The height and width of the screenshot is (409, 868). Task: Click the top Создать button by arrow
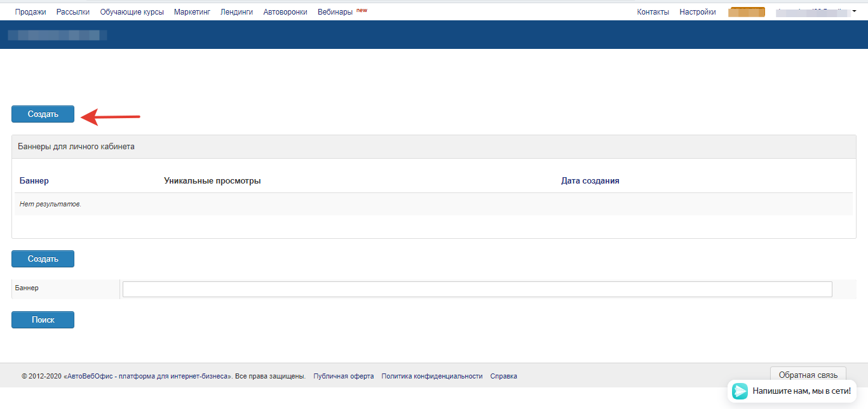tap(43, 114)
